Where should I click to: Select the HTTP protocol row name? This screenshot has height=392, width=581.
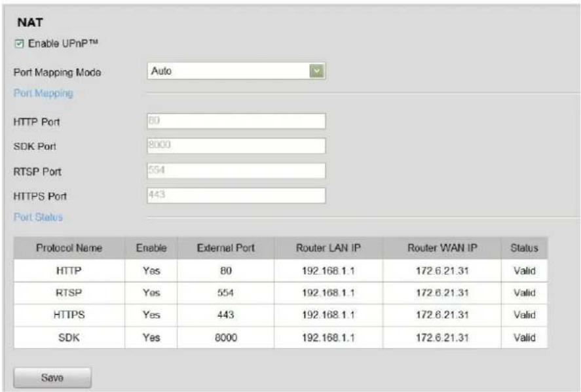click(x=69, y=270)
